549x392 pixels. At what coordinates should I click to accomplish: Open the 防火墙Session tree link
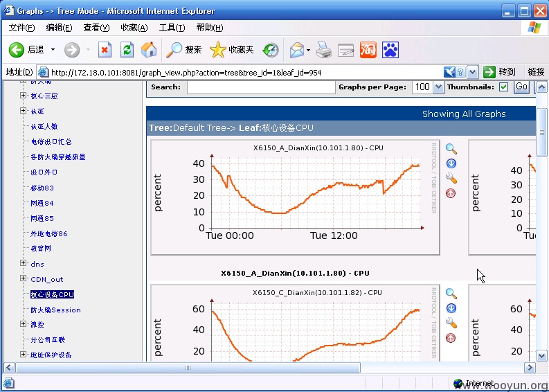point(55,310)
